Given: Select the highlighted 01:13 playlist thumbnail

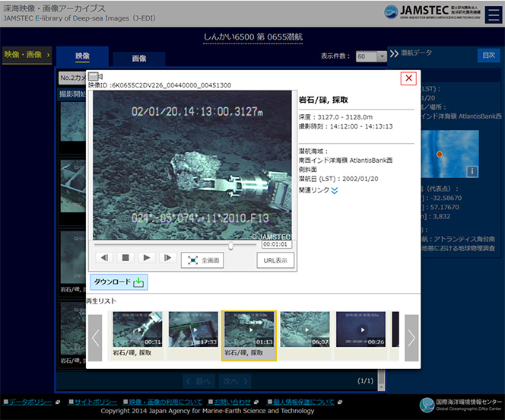Looking at the screenshot, I should coord(249,329).
